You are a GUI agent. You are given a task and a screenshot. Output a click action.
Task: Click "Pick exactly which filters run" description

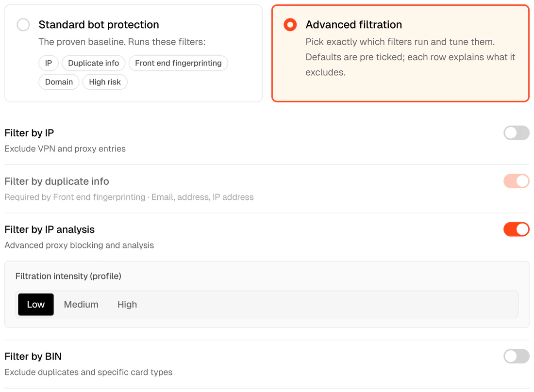click(410, 57)
